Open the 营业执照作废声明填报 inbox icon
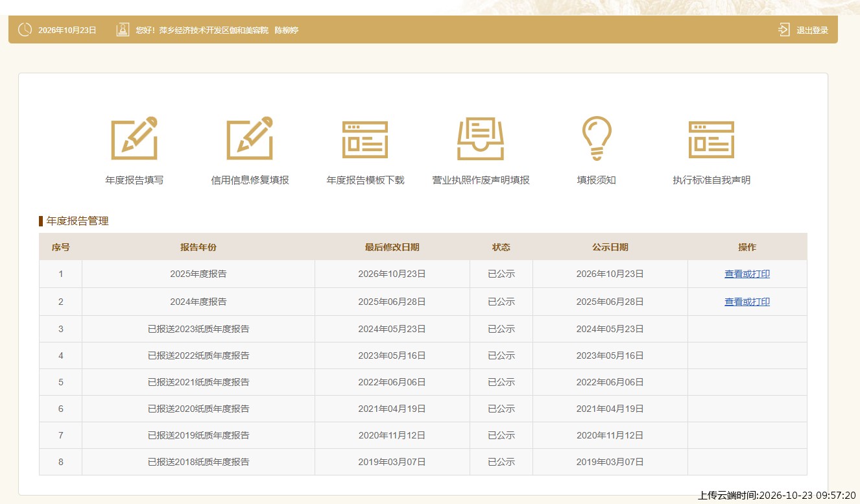This screenshot has width=860, height=504. [481, 139]
